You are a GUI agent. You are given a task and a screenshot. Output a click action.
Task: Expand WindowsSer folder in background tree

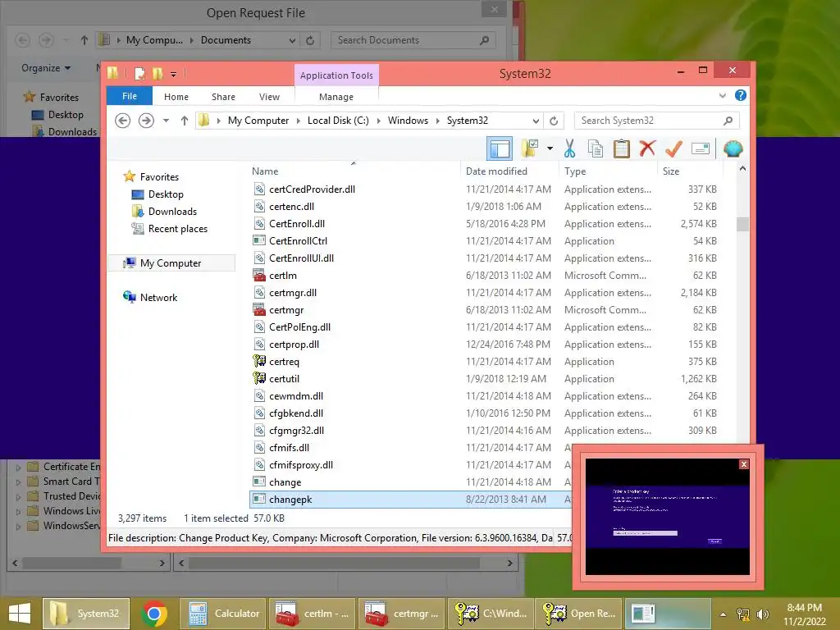18,526
